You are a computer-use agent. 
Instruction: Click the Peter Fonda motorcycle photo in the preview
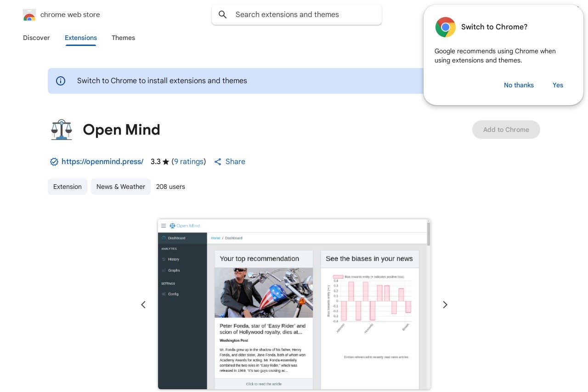point(264,293)
